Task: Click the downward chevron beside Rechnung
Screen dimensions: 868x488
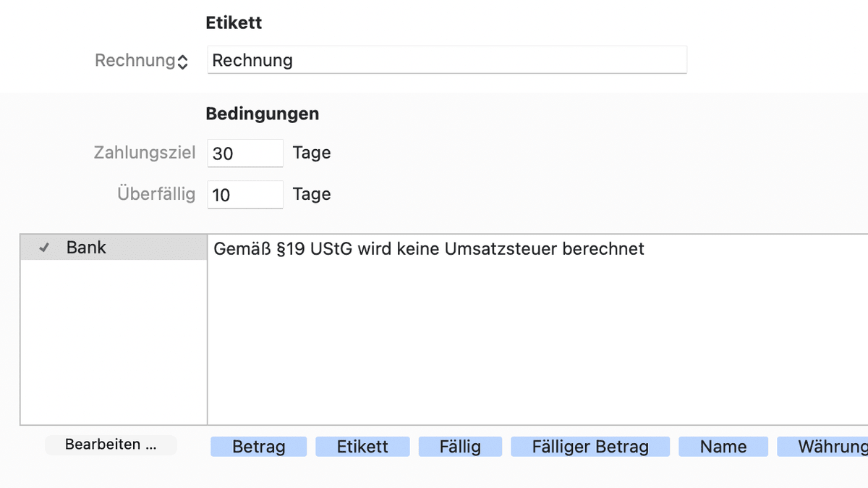Action: click(x=184, y=64)
